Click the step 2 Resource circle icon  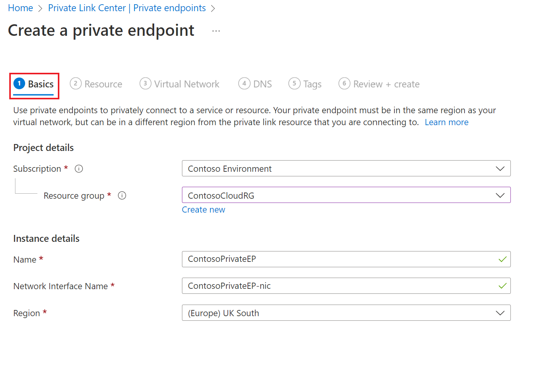point(76,84)
